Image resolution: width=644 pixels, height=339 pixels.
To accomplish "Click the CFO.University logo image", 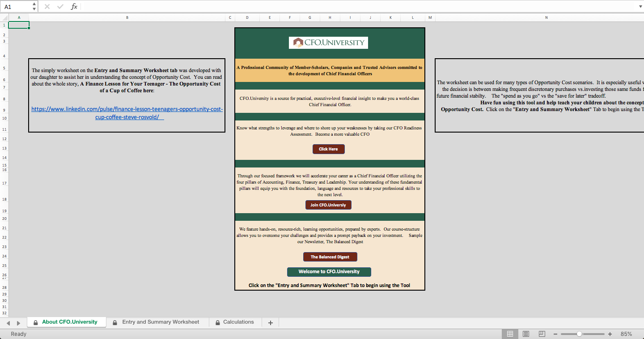I will coord(328,43).
